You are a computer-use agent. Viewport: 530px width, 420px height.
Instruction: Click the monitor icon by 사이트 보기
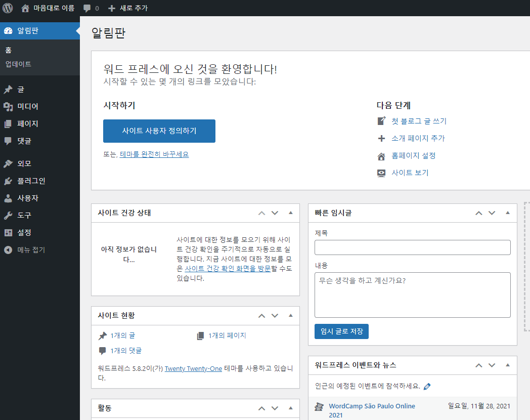pos(381,173)
